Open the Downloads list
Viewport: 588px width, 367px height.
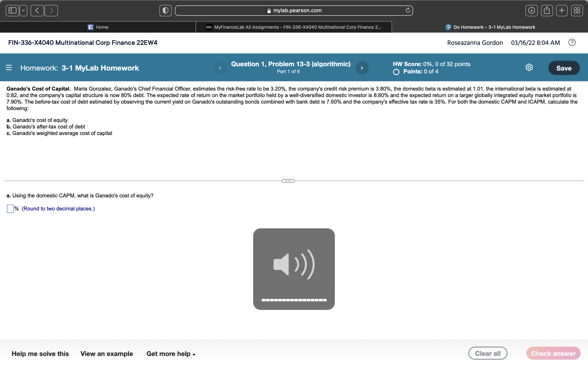(x=532, y=10)
